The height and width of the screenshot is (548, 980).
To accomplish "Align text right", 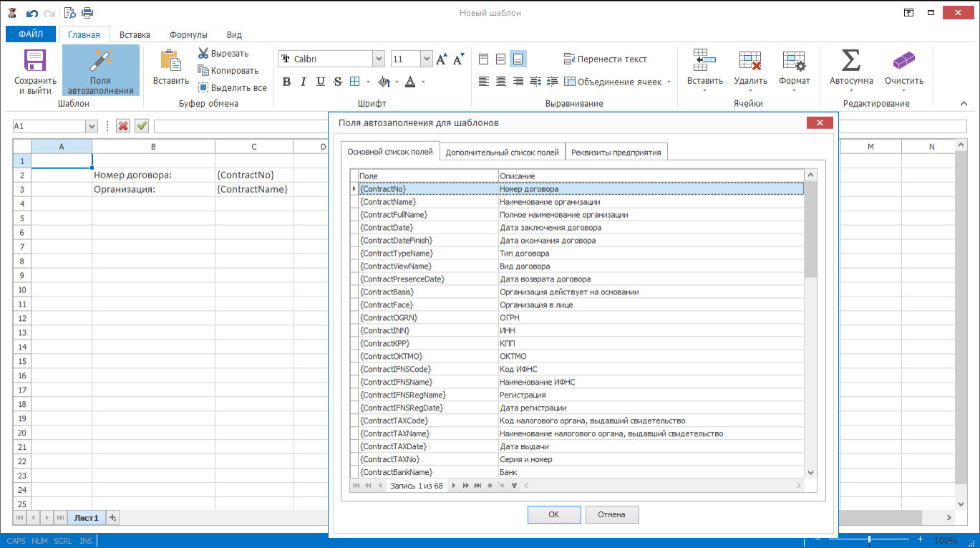I will [x=518, y=82].
